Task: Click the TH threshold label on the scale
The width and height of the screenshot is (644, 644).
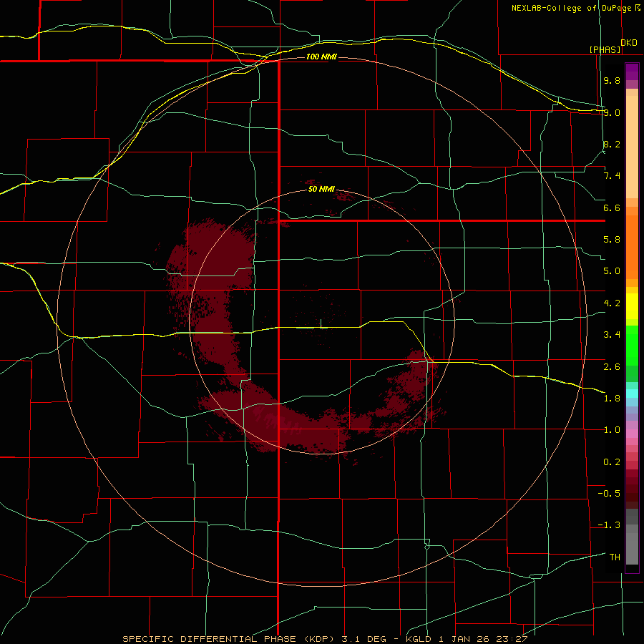Action: click(615, 557)
